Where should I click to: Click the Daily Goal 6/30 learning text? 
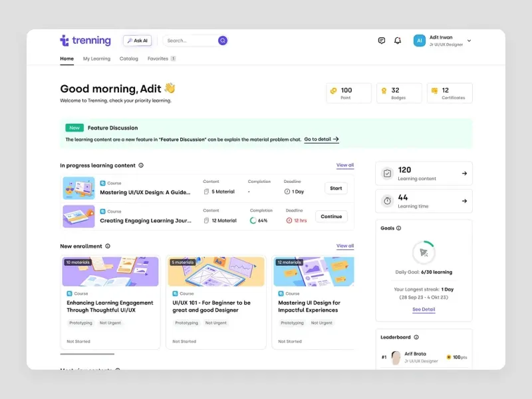(x=424, y=272)
